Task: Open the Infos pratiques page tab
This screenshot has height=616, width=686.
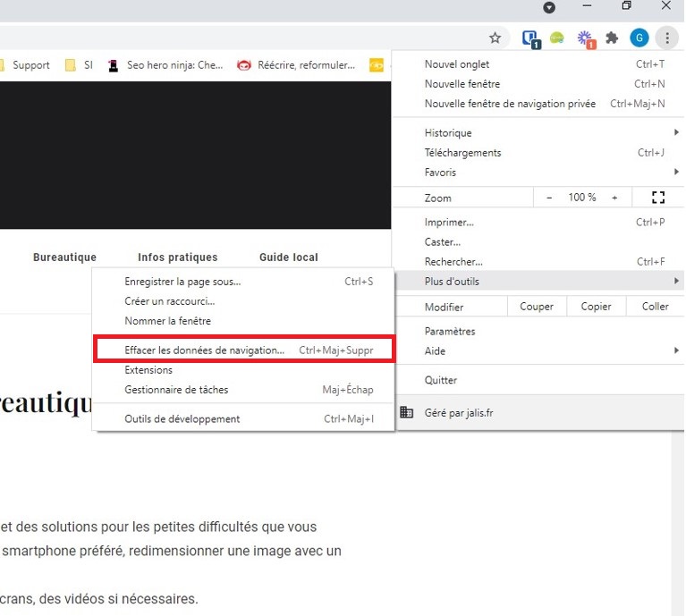Action: (177, 257)
